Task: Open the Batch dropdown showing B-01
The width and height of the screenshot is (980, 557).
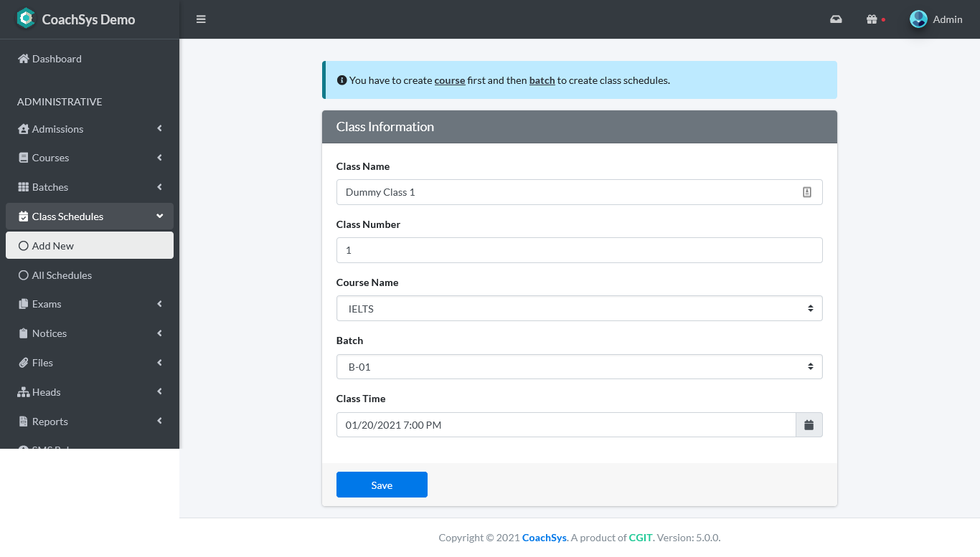Action: point(579,367)
